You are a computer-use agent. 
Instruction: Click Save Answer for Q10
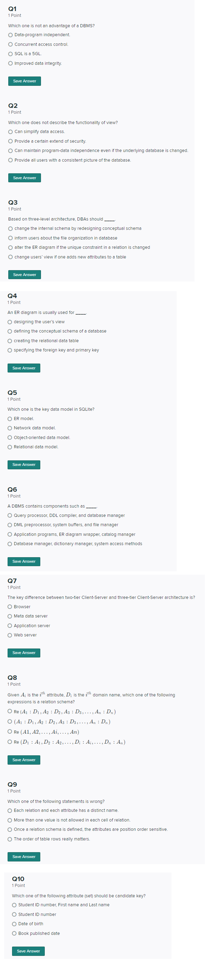tap(28, 951)
